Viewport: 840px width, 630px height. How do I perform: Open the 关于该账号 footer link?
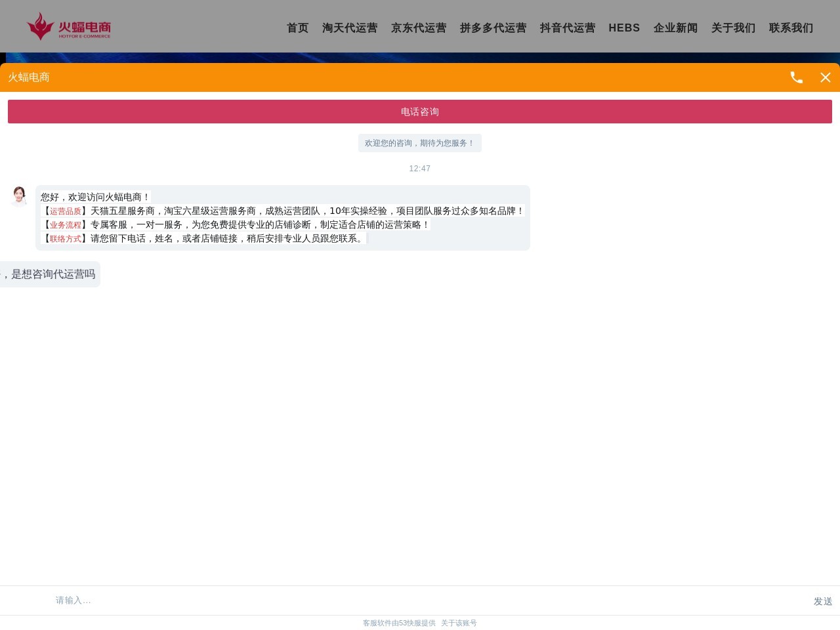tap(459, 623)
